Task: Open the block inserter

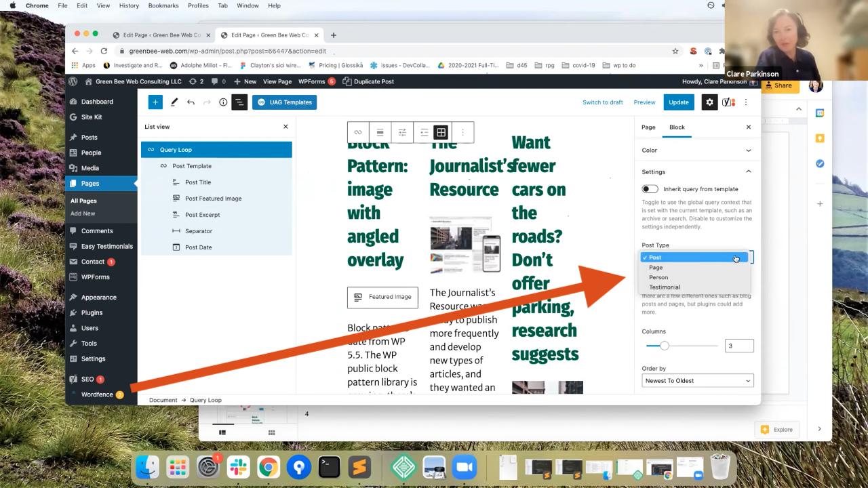Action: pyautogui.click(x=155, y=102)
